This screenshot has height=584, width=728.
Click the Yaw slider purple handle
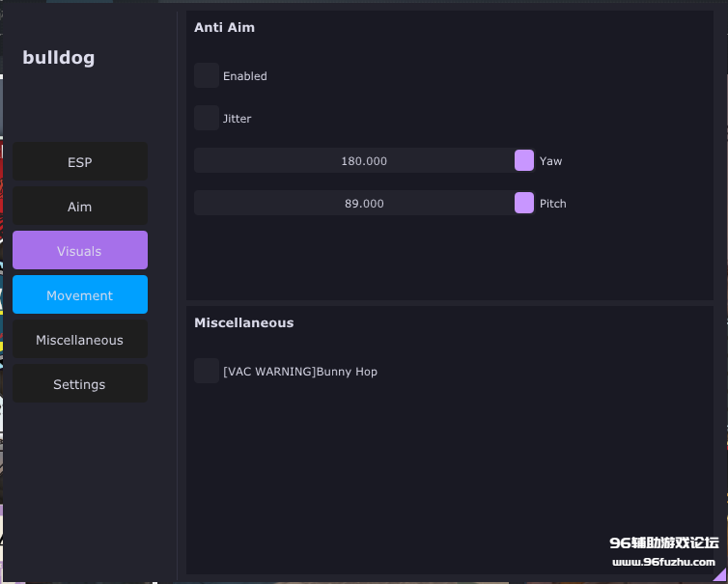pos(524,161)
